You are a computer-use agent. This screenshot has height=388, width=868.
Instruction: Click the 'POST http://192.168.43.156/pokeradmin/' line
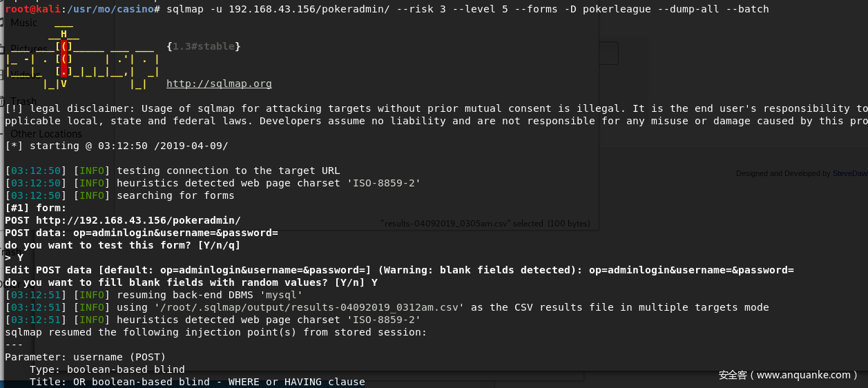tap(123, 221)
